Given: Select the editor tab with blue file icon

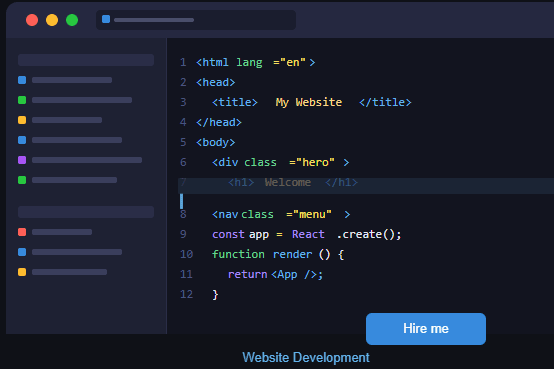Looking at the screenshot, I should click(x=196, y=20).
